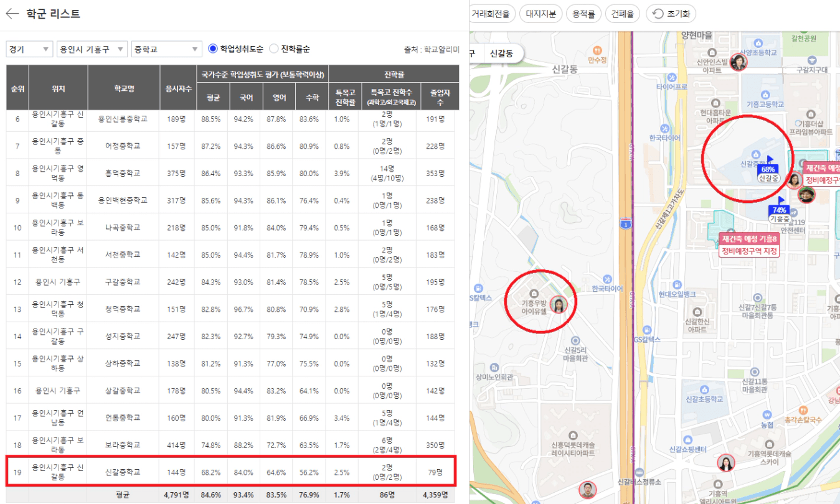Screen dimensions: 840x504
Task: Click the 4,791명 total examinees cell
Action: pyautogui.click(x=177, y=496)
